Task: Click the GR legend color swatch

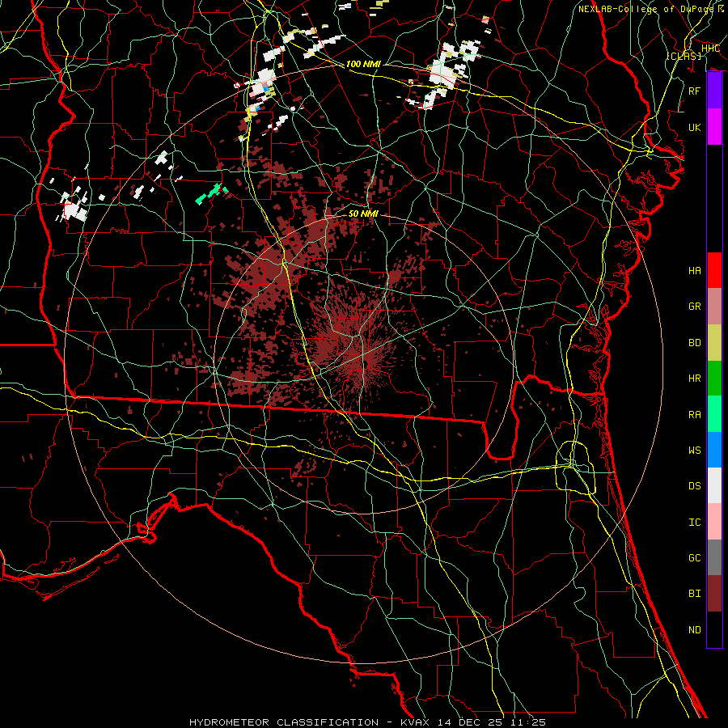Action: click(714, 307)
